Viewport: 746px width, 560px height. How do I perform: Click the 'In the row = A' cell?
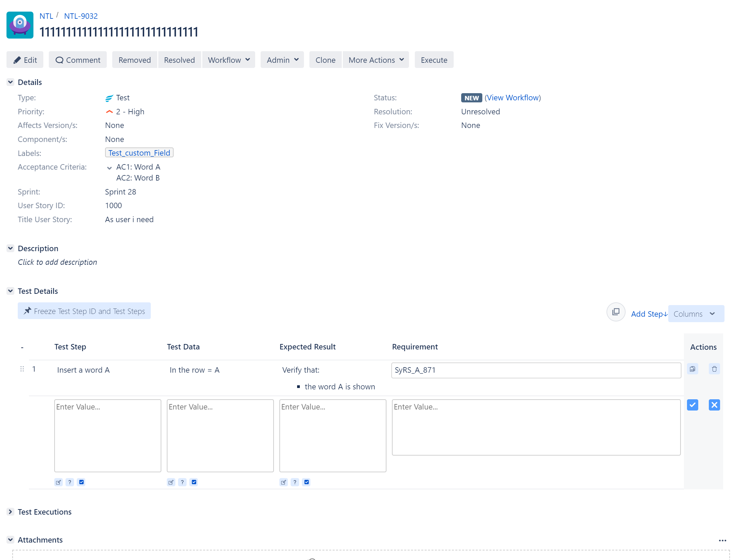[195, 370]
